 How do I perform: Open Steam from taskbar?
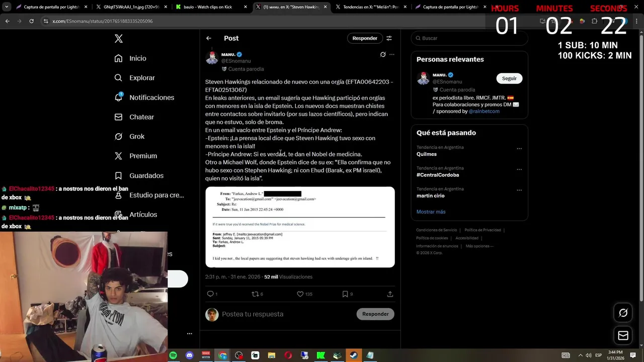pos(354,355)
